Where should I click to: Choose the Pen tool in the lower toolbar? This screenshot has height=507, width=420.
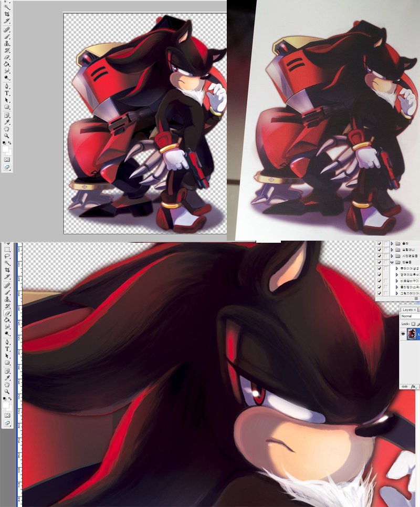pyautogui.click(x=7, y=342)
